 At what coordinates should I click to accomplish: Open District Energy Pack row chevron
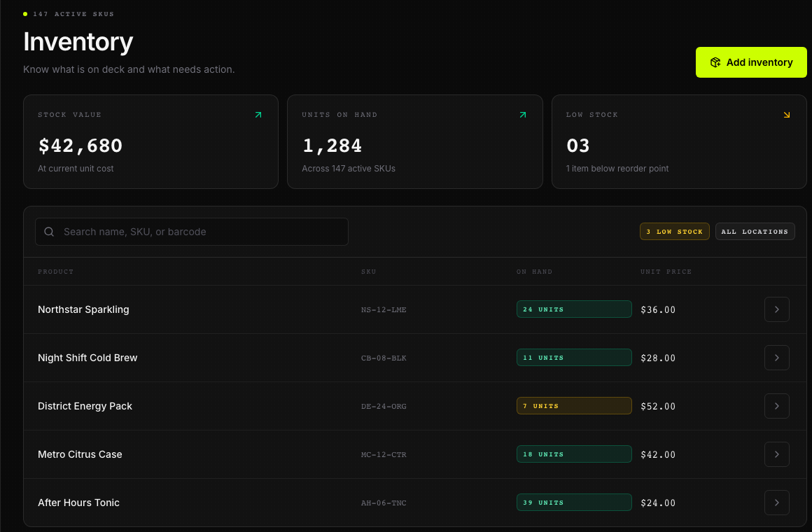[776, 406]
